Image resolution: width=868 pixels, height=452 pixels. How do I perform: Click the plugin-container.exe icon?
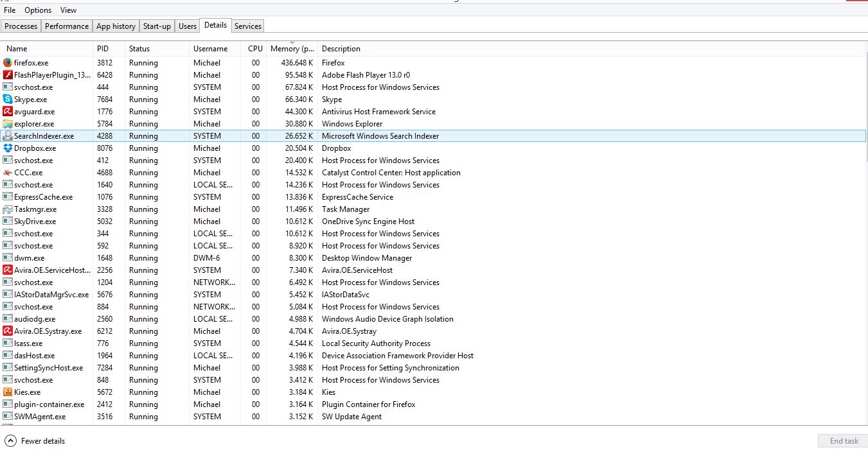point(8,404)
